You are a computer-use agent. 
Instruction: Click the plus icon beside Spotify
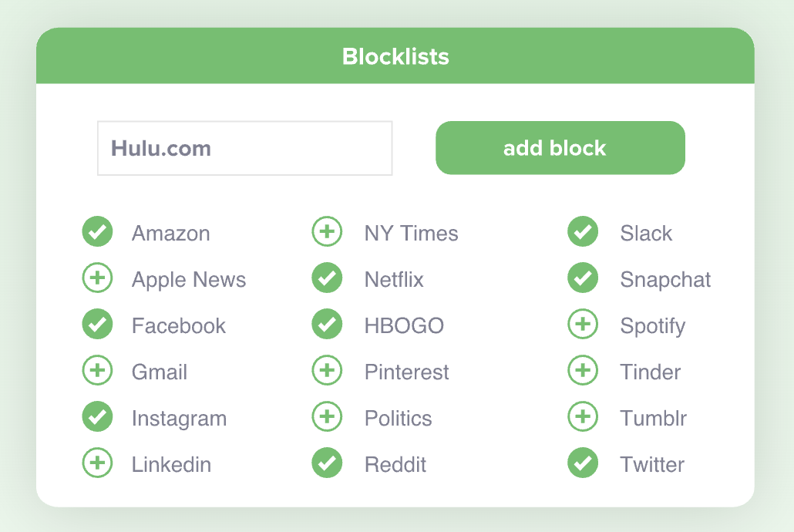(x=583, y=324)
